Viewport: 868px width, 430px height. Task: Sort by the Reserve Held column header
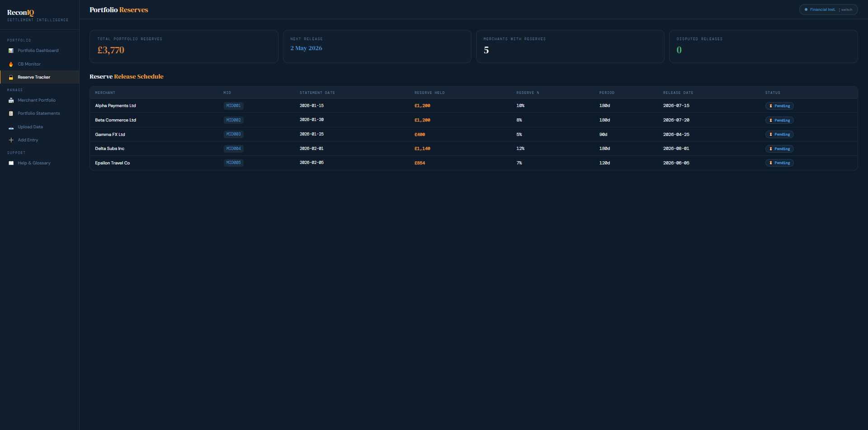pos(429,93)
